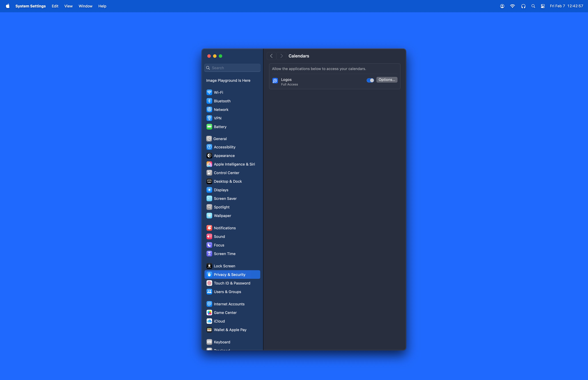Open Internet Accounts pane
The height and width of the screenshot is (380, 588).
(x=232, y=304)
